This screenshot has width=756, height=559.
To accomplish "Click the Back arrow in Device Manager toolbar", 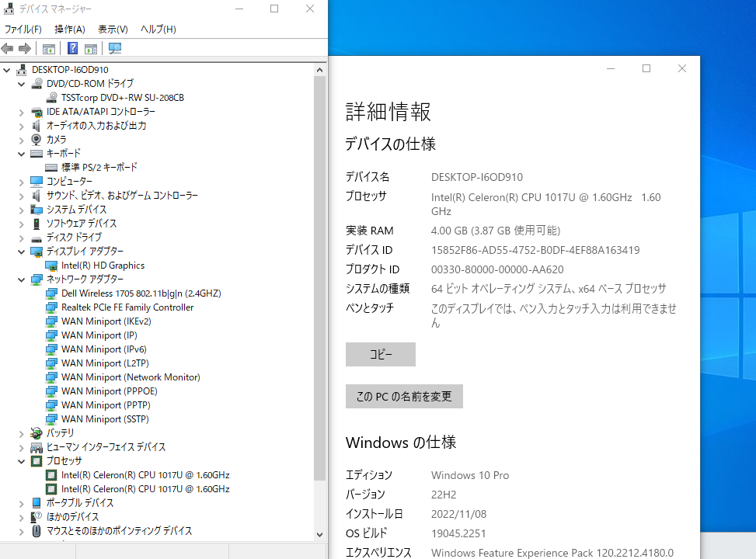I will pyautogui.click(x=8, y=48).
